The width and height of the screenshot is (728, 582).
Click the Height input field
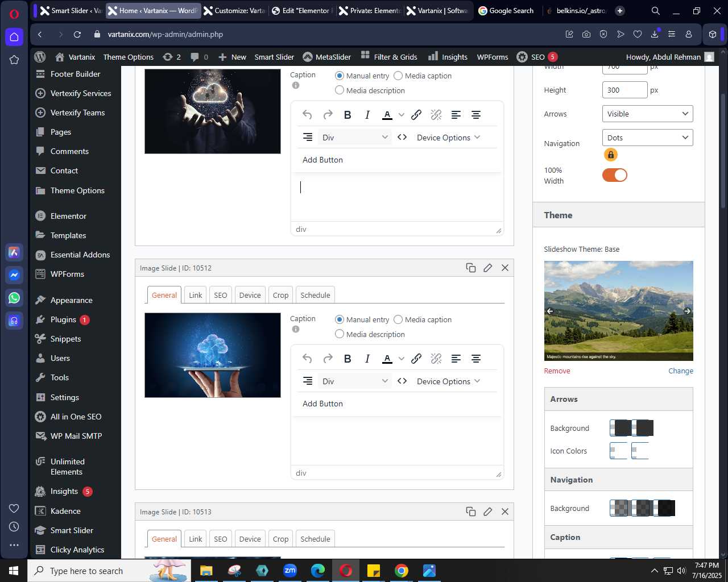coord(624,90)
